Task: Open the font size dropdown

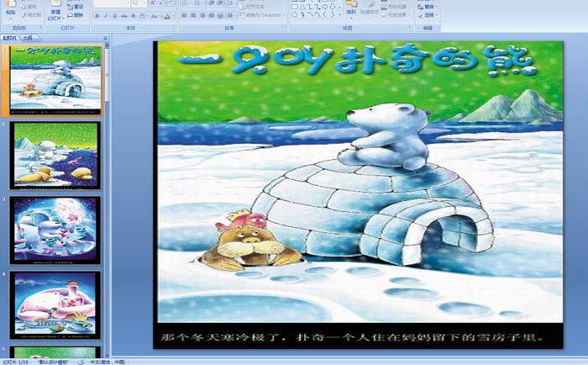Action: [x=139, y=3]
